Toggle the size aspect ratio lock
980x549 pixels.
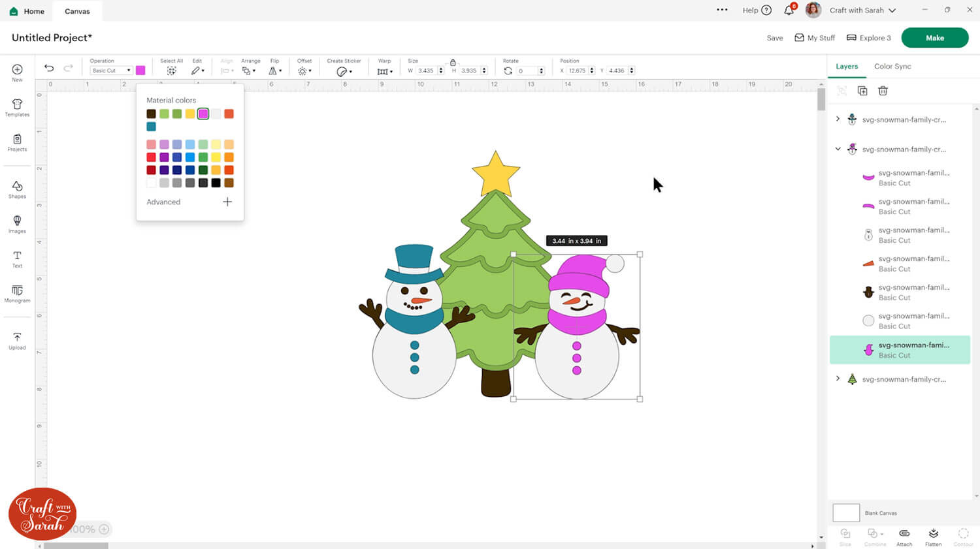pyautogui.click(x=453, y=63)
